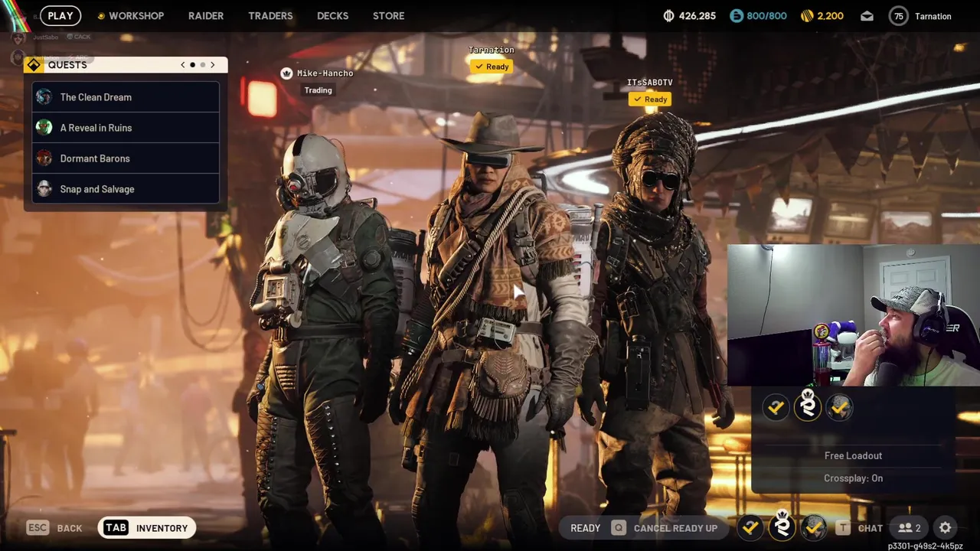The width and height of the screenshot is (980, 551).
Task: Go to next quests page arrow
Action: (x=213, y=65)
